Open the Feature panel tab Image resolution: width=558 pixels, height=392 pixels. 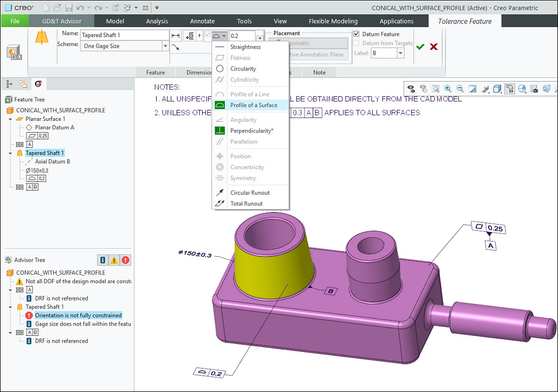click(x=155, y=72)
